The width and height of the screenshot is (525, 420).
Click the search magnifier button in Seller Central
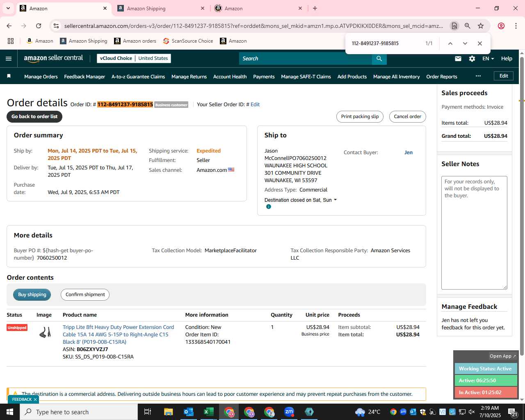click(379, 59)
